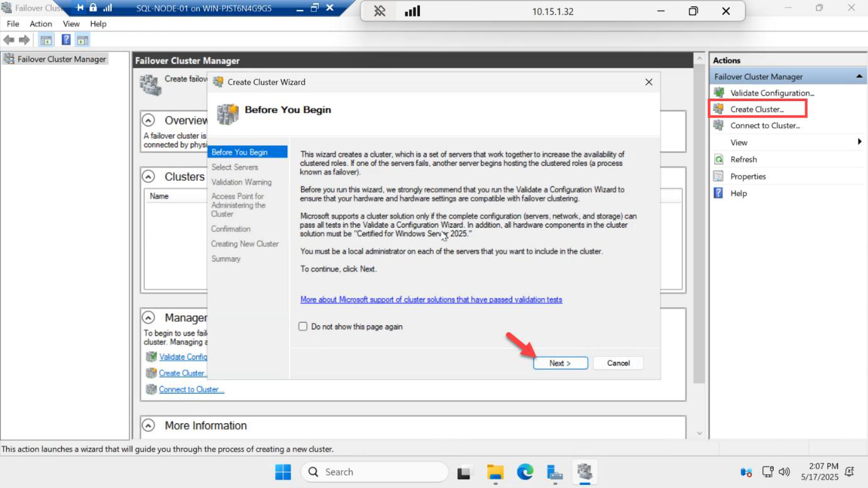Open the File menu
The width and height of the screenshot is (868, 488).
coord(13,24)
